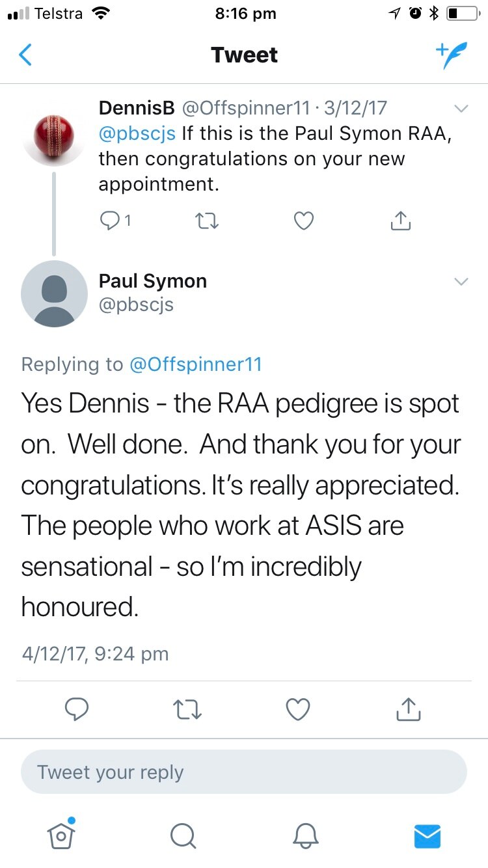Like Paul Symon's tweet
The height and width of the screenshot is (868, 488).
(297, 709)
